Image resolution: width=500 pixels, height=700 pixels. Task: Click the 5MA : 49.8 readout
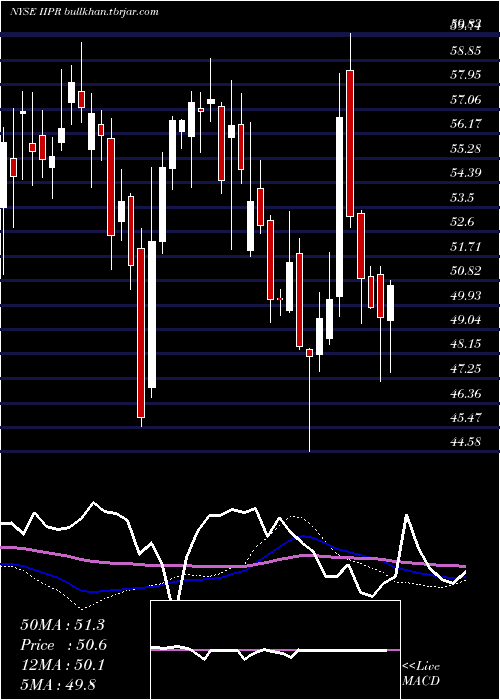tap(58, 685)
